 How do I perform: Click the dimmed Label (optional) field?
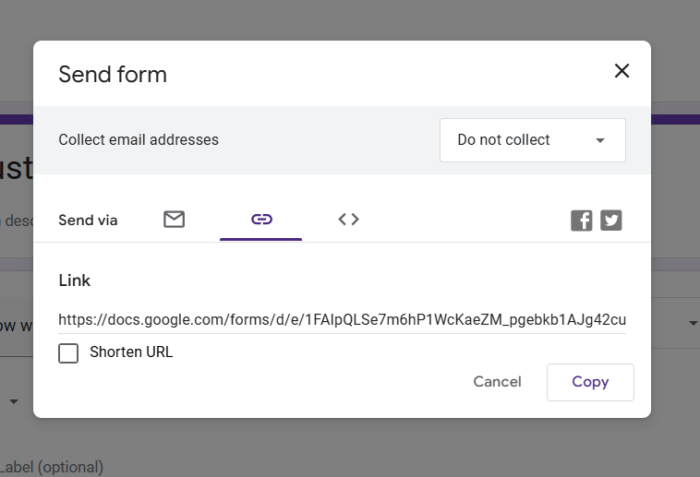pyautogui.click(x=52, y=467)
